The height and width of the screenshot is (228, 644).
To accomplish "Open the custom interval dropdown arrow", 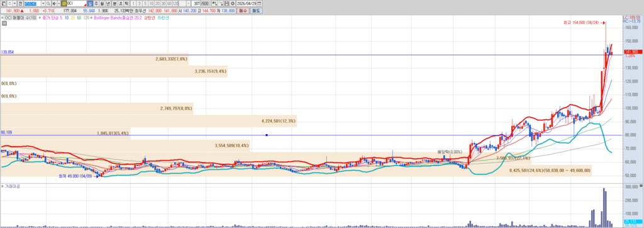I will point(189,4).
